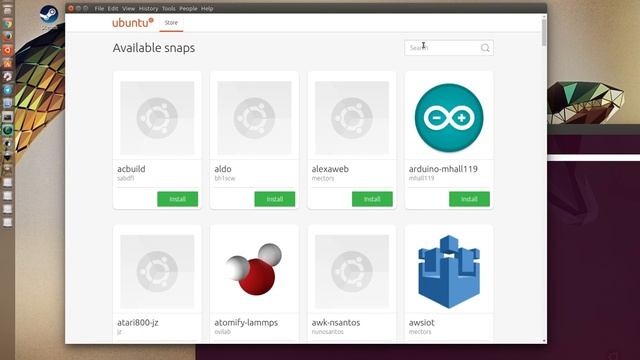Open the alexaweb placeholder thumbnail
This screenshot has height=360, width=640.
point(352,118)
